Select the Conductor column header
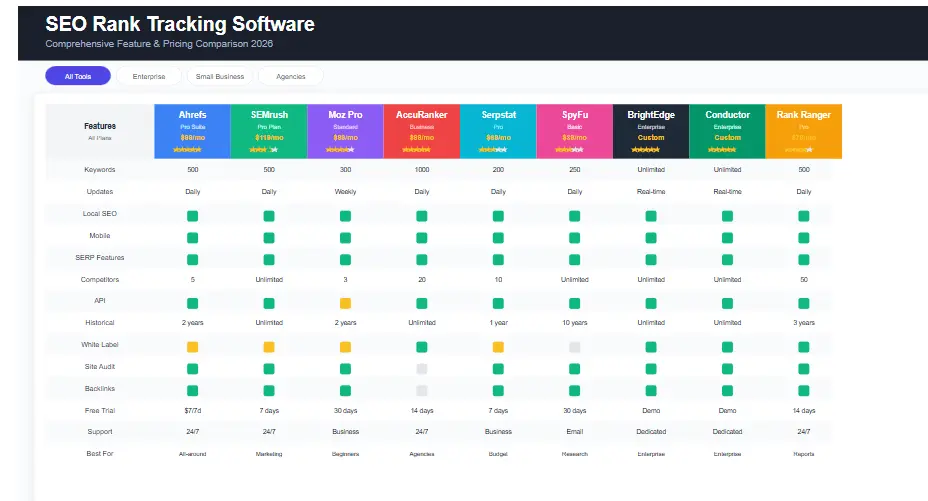The image size is (928, 501). click(x=727, y=131)
